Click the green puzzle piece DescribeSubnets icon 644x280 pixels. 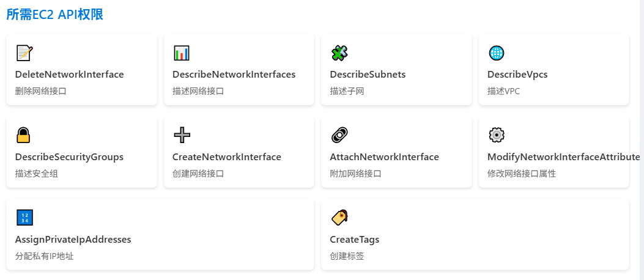tap(339, 53)
